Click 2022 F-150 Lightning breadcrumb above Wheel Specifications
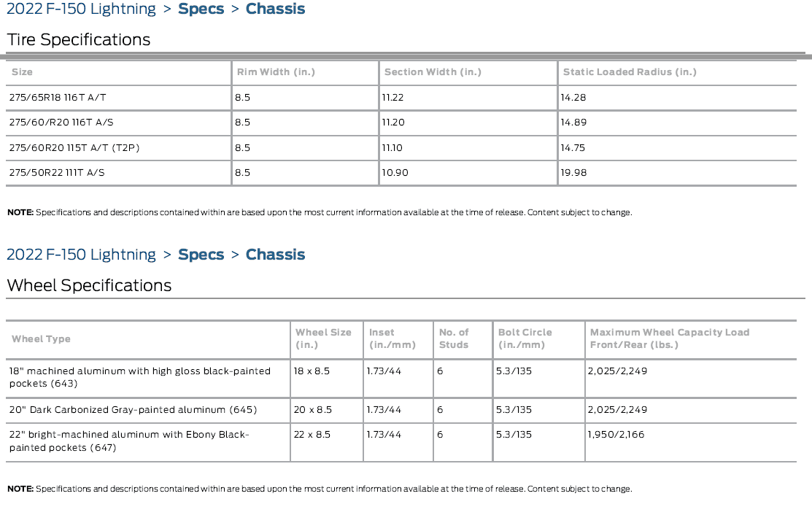Screen dimensions: 812x515 tap(81, 255)
